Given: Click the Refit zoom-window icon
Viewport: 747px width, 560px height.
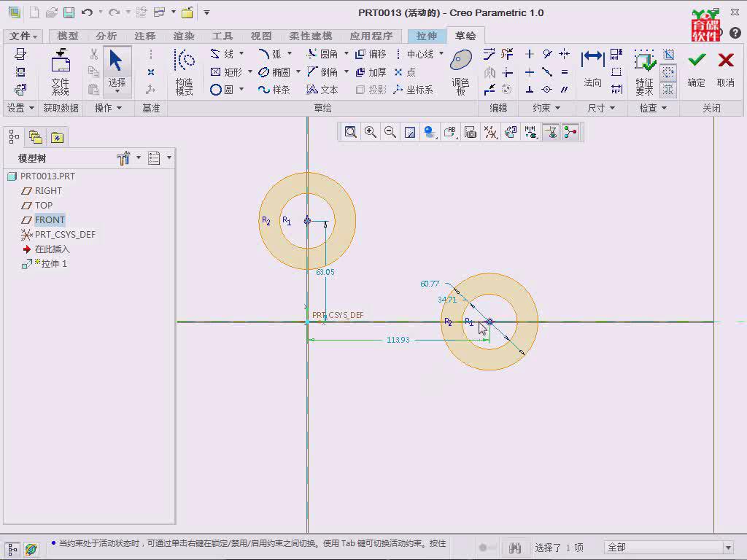Looking at the screenshot, I should click(x=351, y=132).
